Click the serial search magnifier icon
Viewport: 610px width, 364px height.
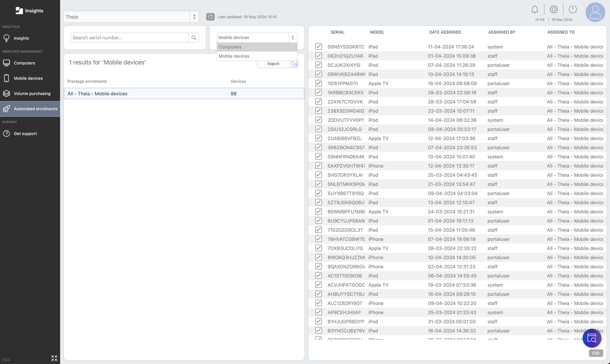tap(193, 37)
